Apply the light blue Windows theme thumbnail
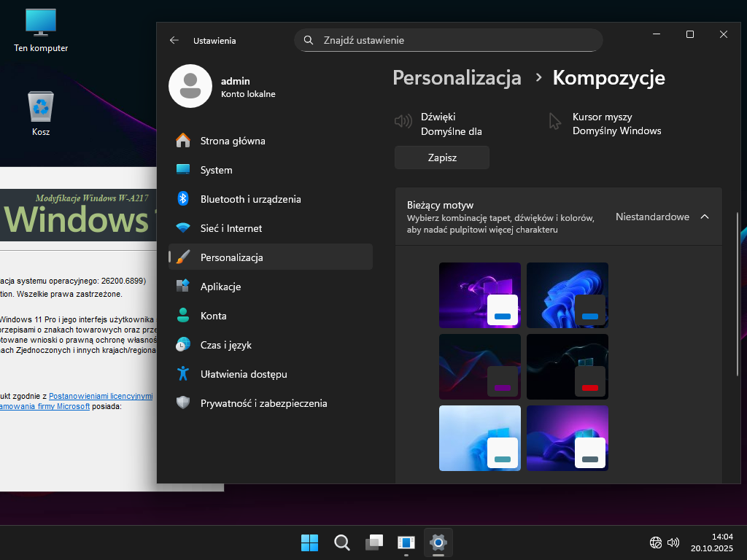Image resolution: width=747 pixels, height=560 pixels. [479, 437]
